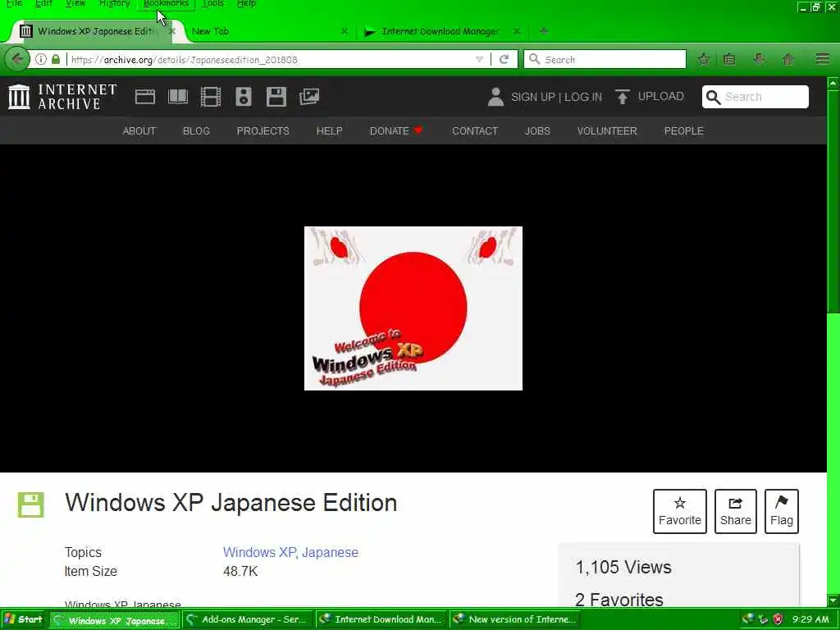Screen dimensions: 840x630
Task: Open Internet Archive audio speaker icon
Action: [x=244, y=97]
